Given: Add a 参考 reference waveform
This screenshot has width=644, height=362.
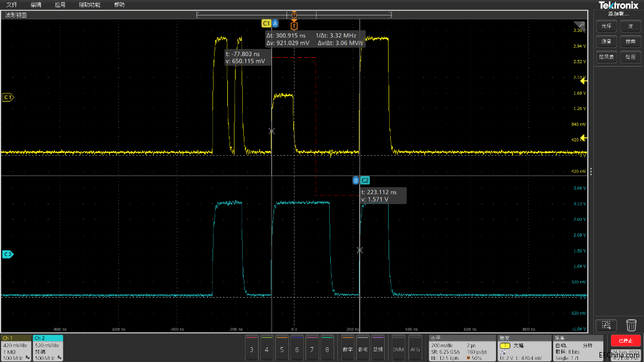Looking at the screenshot, I should click(363, 348).
